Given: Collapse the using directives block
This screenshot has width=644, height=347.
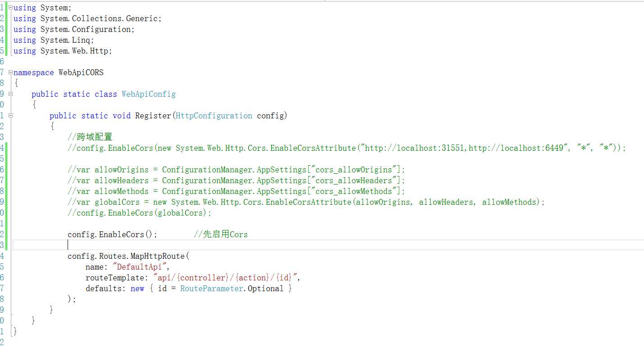Looking at the screenshot, I should pyautogui.click(x=10, y=8).
